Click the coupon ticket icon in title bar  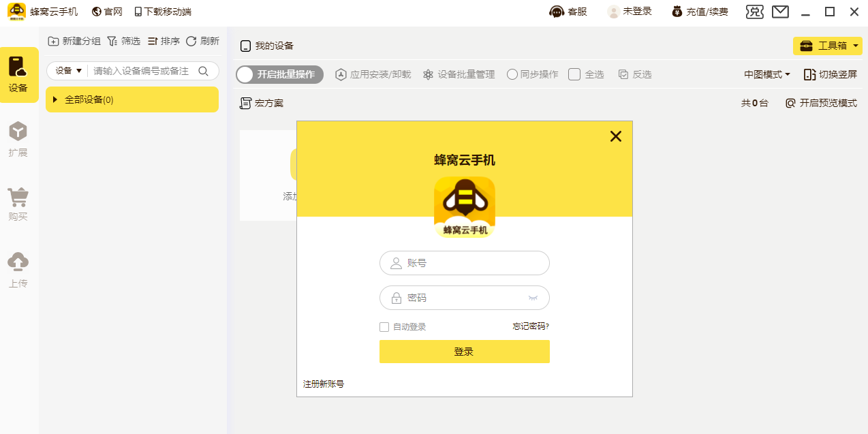(755, 12)
